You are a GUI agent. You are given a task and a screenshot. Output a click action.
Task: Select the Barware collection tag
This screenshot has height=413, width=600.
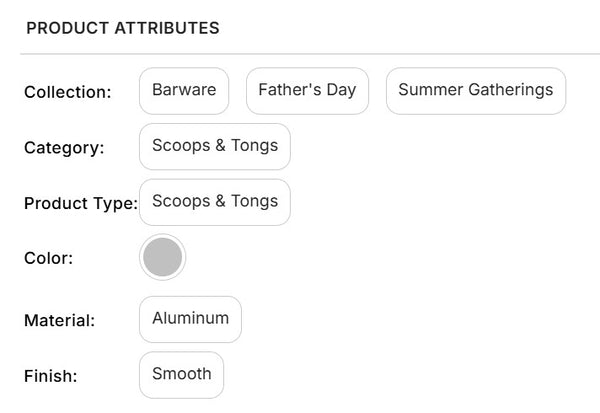coord(184,91)
